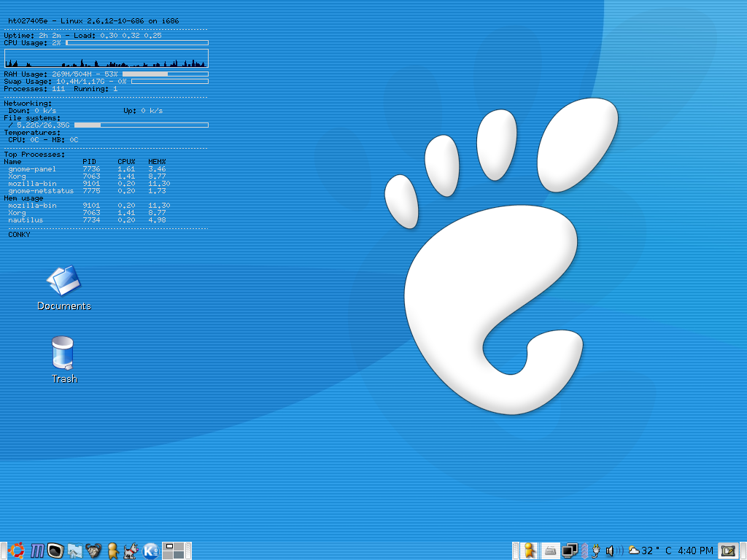The width and height of the screenshot is (747, 560).
Task: Open the terminal monitor launcher
Action: pyautogui.click(x=55, y=551)
